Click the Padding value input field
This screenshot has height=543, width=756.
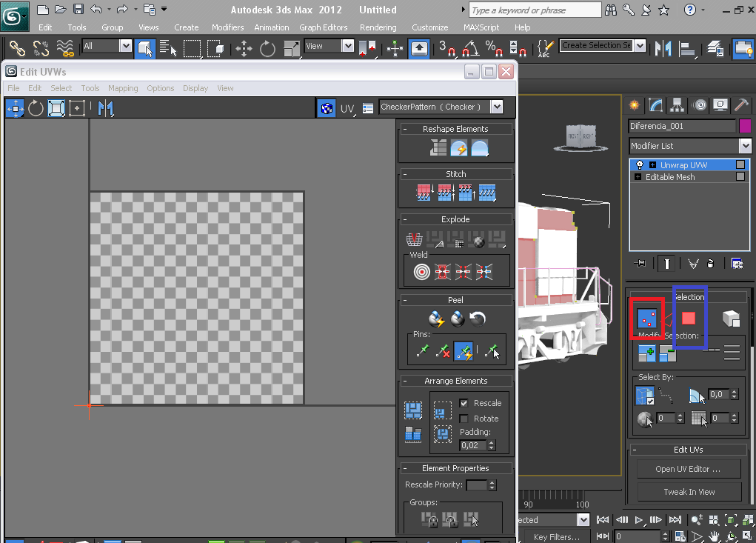(x=471, y=445)
